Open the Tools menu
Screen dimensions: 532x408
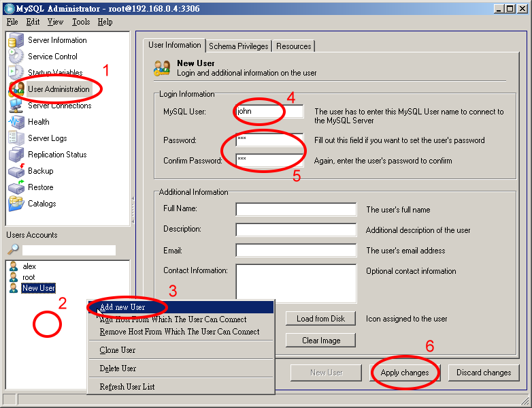(81, 22)
